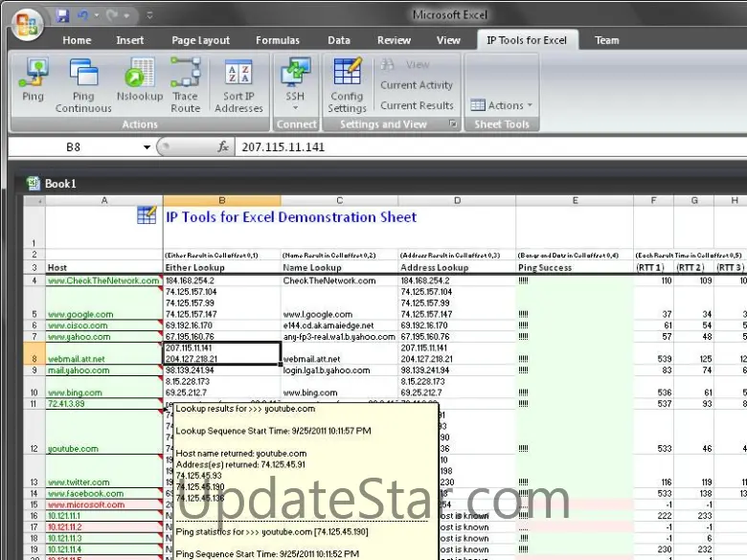747x560 pixels.
Task: Click the e144.cd.akamaiedge.net cell
Action: coord(339,325)
